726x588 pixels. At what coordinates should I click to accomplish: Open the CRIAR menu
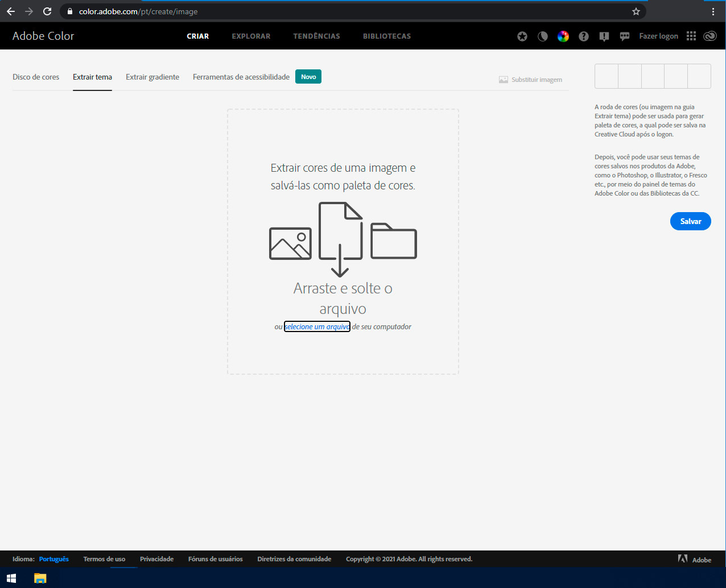click(x=198, y=36)
